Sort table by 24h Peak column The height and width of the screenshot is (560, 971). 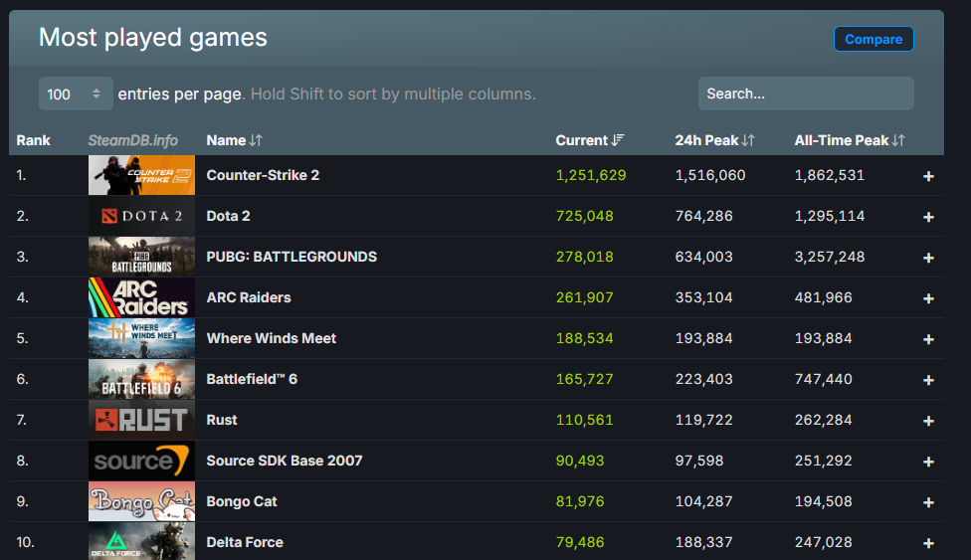click(x=714, y=140)
